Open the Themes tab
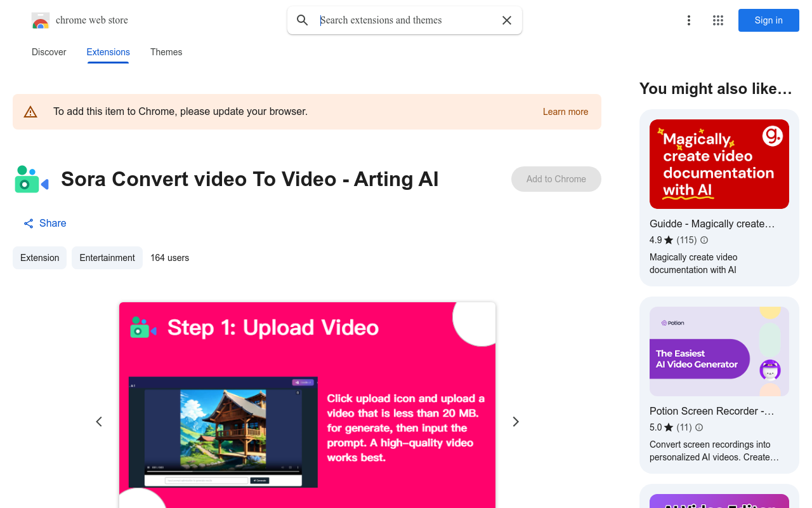 coord(166,52)
